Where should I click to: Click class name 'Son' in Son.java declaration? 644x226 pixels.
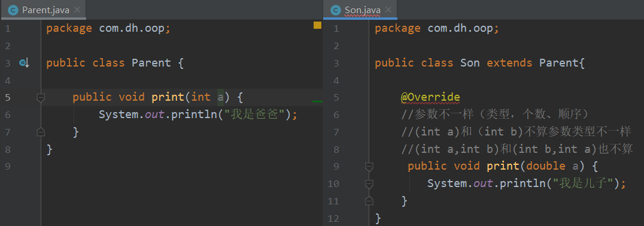470,63
